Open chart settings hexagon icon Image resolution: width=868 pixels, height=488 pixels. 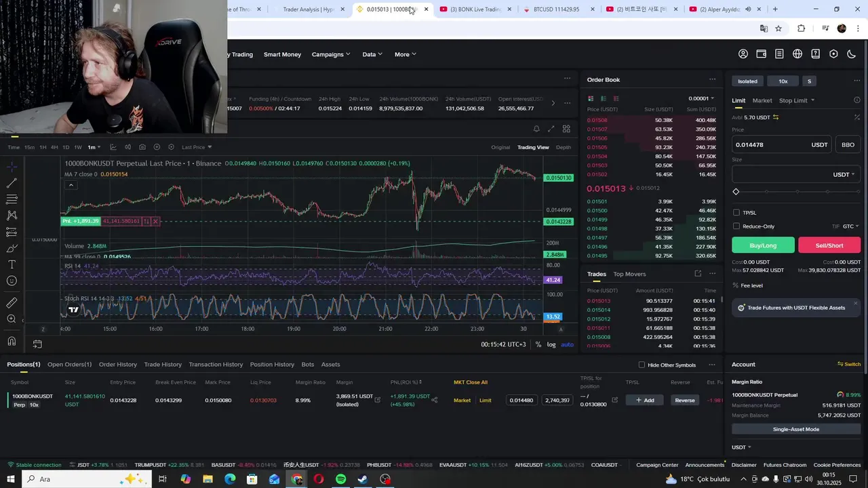[x=171, y=147]
